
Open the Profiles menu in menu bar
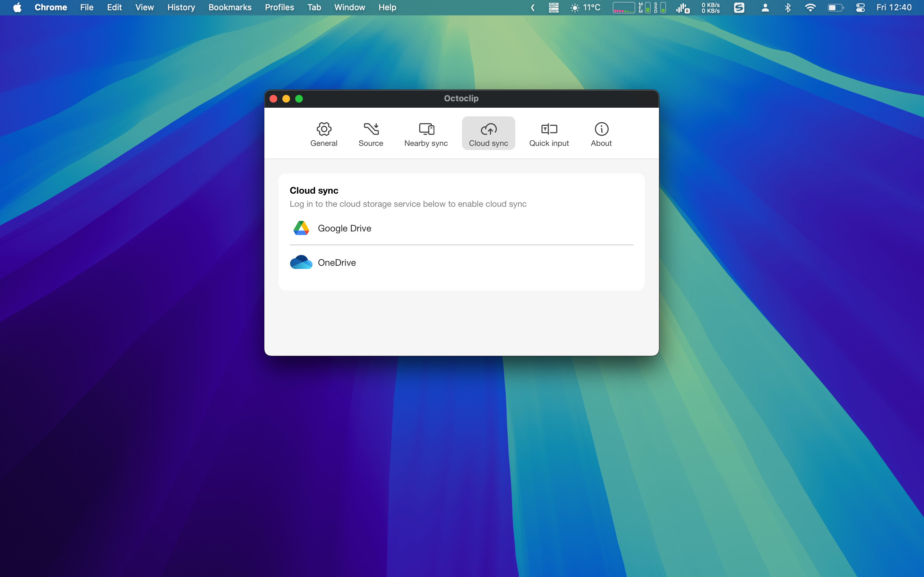(279, 8)
